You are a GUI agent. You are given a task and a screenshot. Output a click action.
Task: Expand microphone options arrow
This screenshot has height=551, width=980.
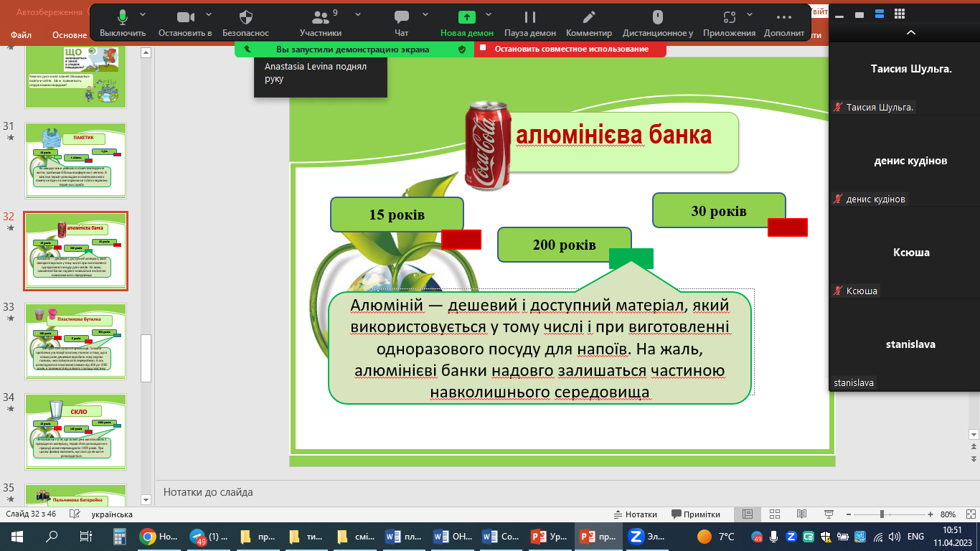[142, 14]
